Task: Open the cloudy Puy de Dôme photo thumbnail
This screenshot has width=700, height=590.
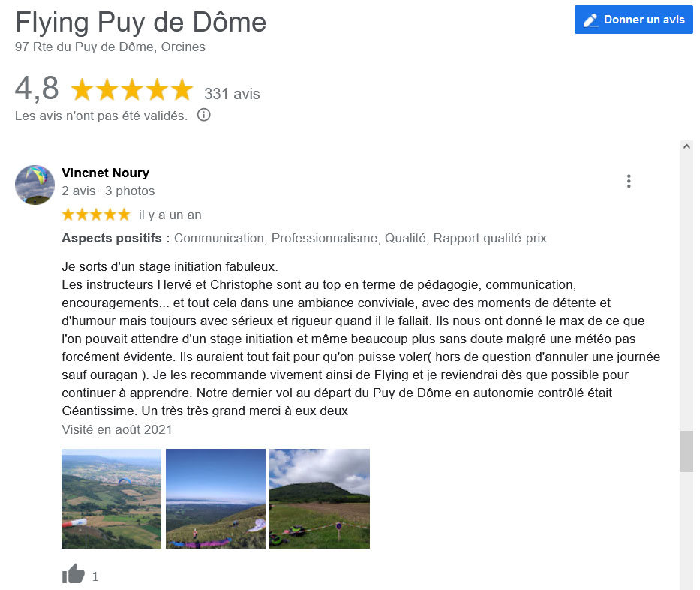Action: [x=320, y=498]
